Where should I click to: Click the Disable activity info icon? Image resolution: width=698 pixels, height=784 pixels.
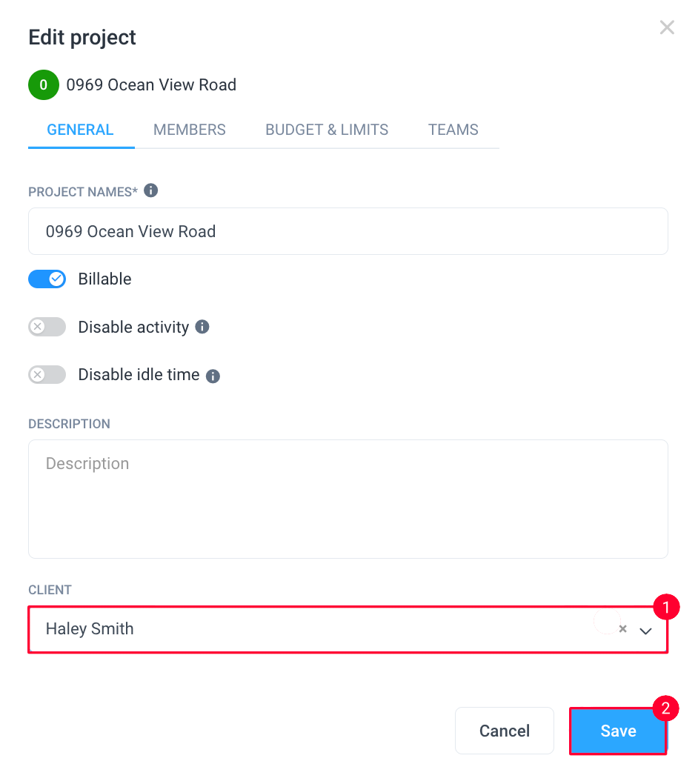pos(202,327)
